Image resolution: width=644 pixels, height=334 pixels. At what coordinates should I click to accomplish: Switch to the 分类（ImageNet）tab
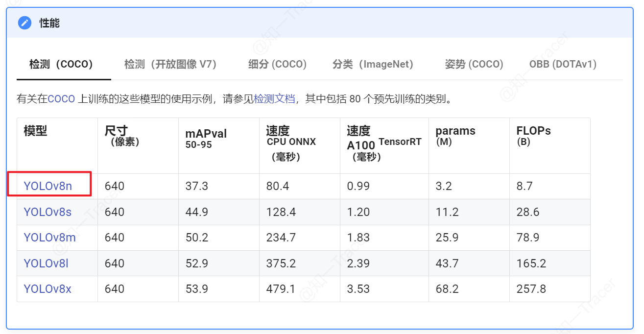[x=373, y=64]
